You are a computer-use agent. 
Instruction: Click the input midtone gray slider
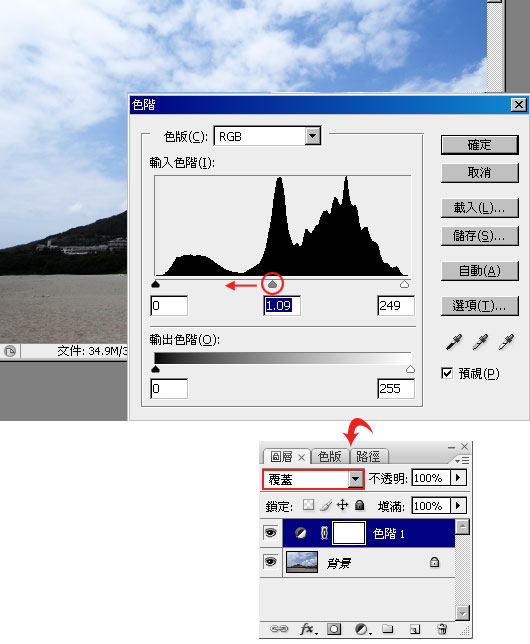click(x=272, y=284)
